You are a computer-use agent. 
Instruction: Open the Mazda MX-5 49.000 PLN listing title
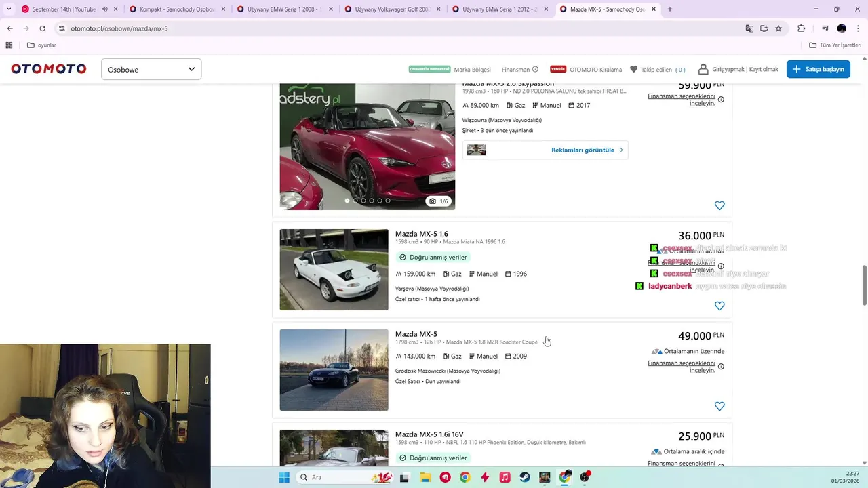[416, 334]
